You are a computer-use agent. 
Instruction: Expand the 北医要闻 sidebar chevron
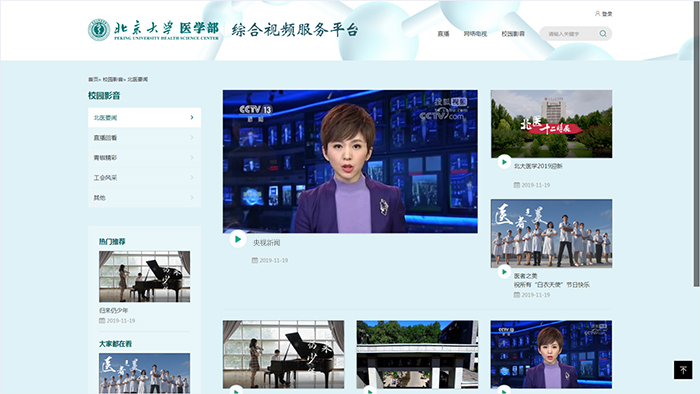[x=192, y=117]
